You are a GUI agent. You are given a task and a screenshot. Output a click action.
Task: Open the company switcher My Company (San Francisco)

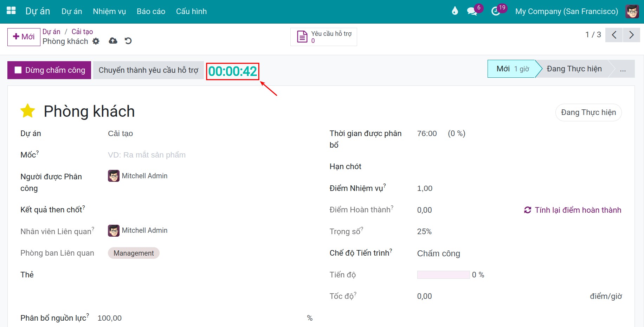coord(567,11)
